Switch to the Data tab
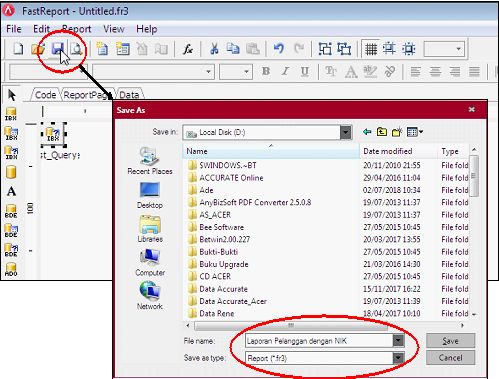Image resolution: width=499 pixels, height=379 pixels. (x=129, y=95)
